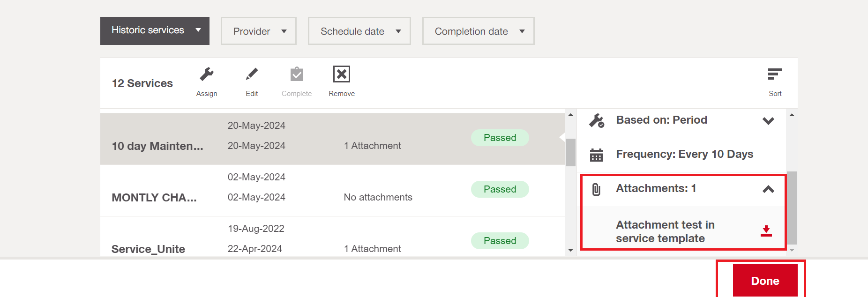This screenshot has height=297, width=868.
Task: Select the MONTLY CHA... service row
Action: coord(154,198)
